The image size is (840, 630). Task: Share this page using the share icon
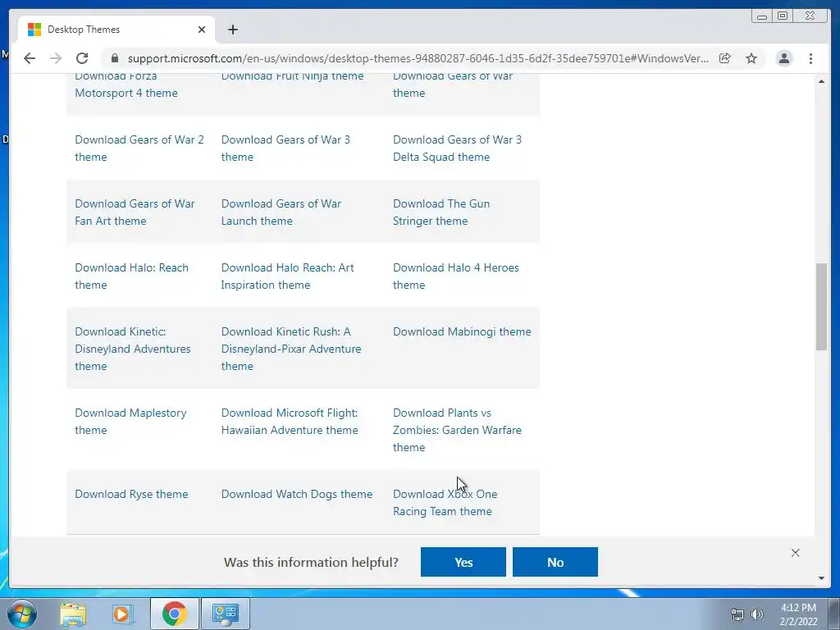[x=725, y=58]
